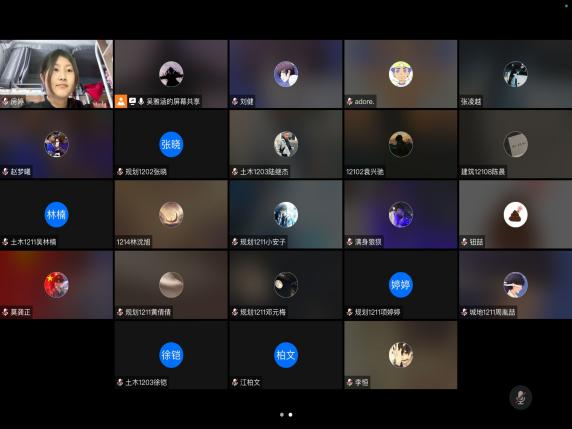Select the blue 婷婷 avatar

pyautogui.click(x=401, y=285)
